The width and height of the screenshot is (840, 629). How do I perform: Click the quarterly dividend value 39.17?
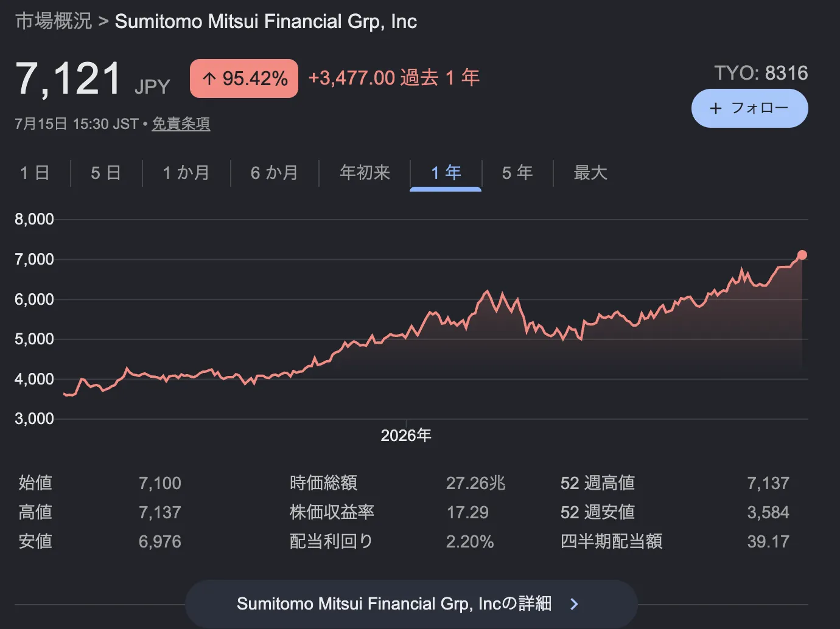[768, 541]
